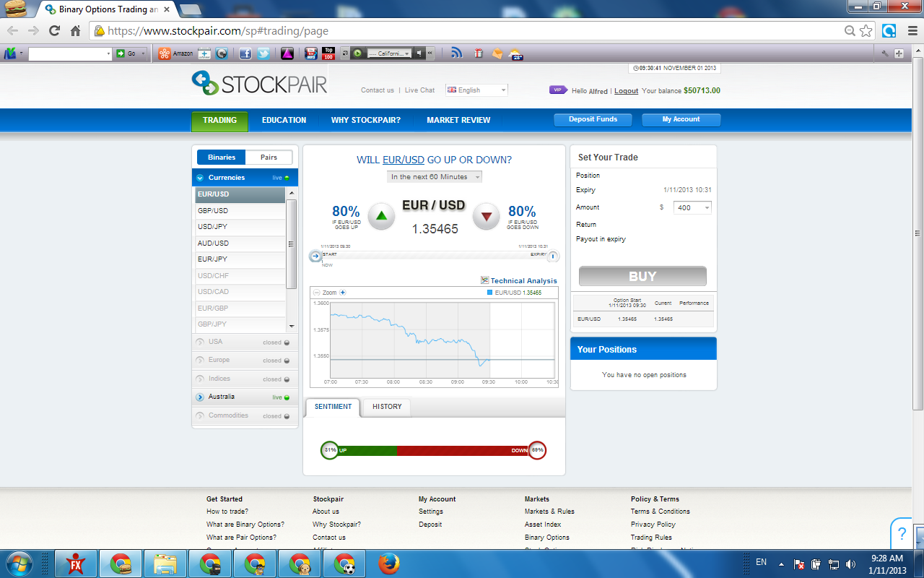Open File Explorer from the taskbar
The image size is (924, 578).
click(165, 564)
